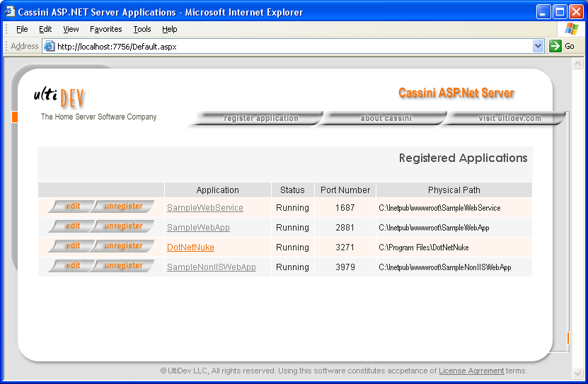This screenshot has width=588, height=384.
Task: Click the scrollbar down arrow
Action: pyautogui.click(x=577, y=373)
